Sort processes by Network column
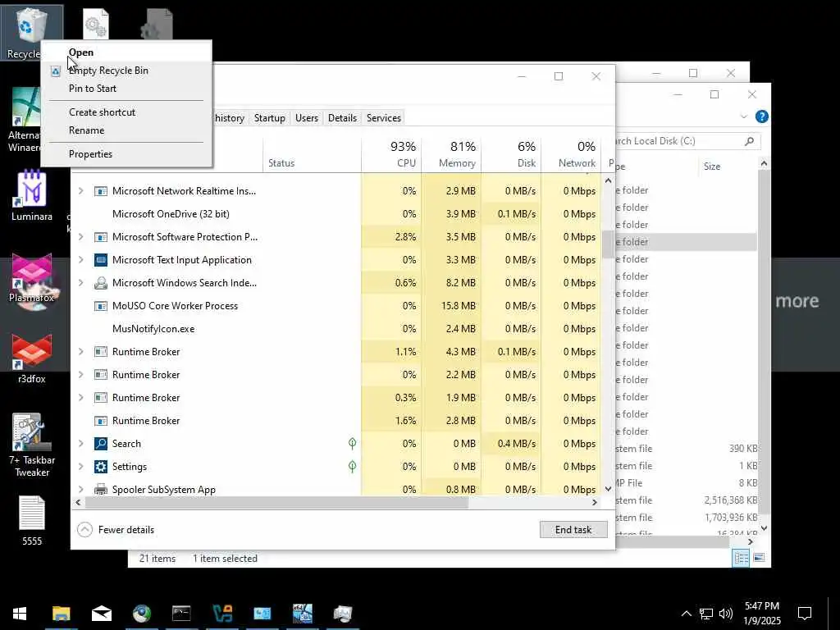 pyautogui.click(x=571, y=154)
